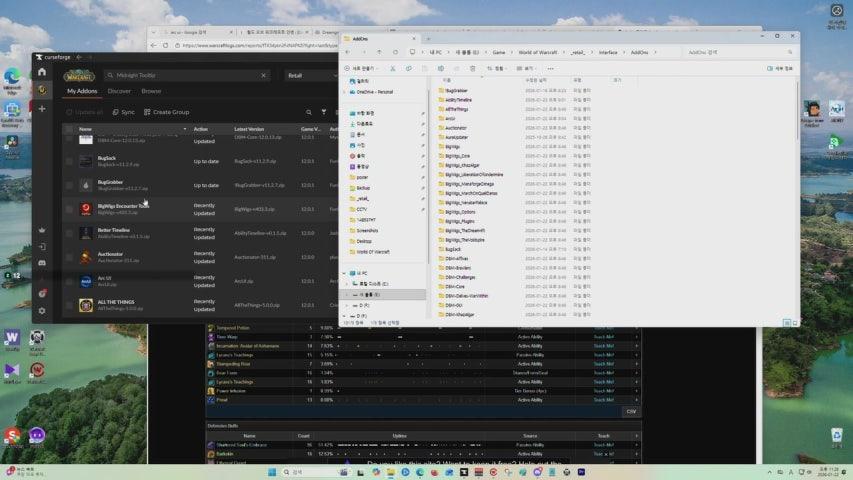Image resolution: width=853 pixels, height=480 pixels.
Task: Tick the Auctionator addon checkbox
Action: click(69, 257)
